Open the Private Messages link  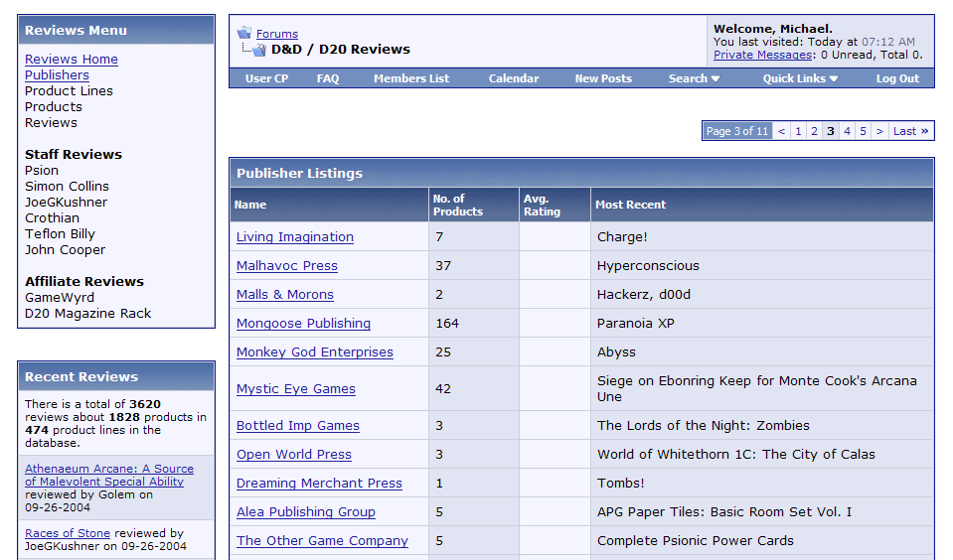click(x=763, y=55)
